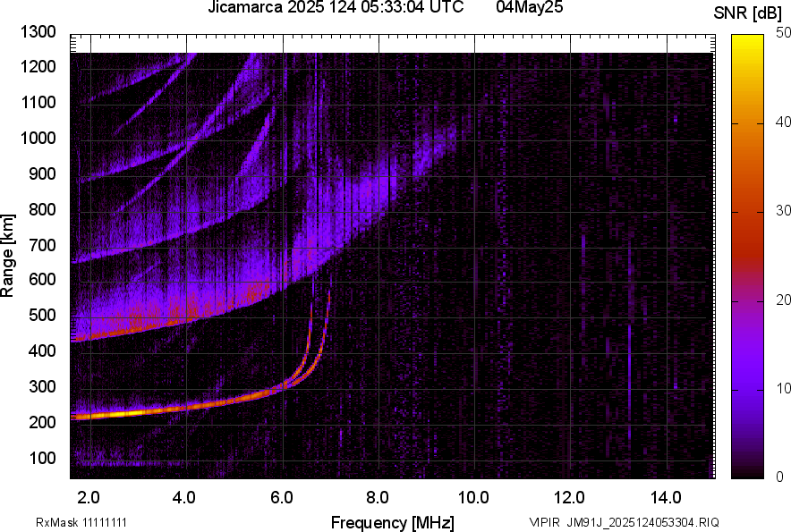Image resolution: width=791 pixels, height=532 pixels.
Task: Click range axis tick 400
Action: tap(42, 350)
